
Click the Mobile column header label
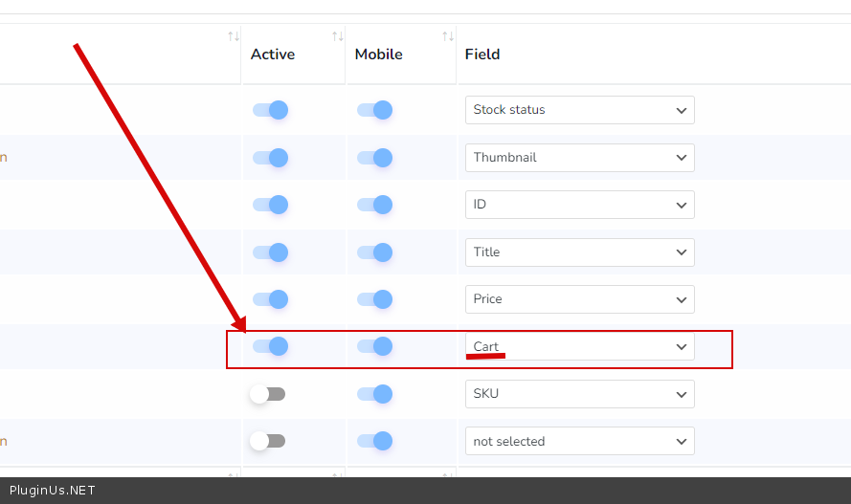pyautogui.click(x=378, y=55)
